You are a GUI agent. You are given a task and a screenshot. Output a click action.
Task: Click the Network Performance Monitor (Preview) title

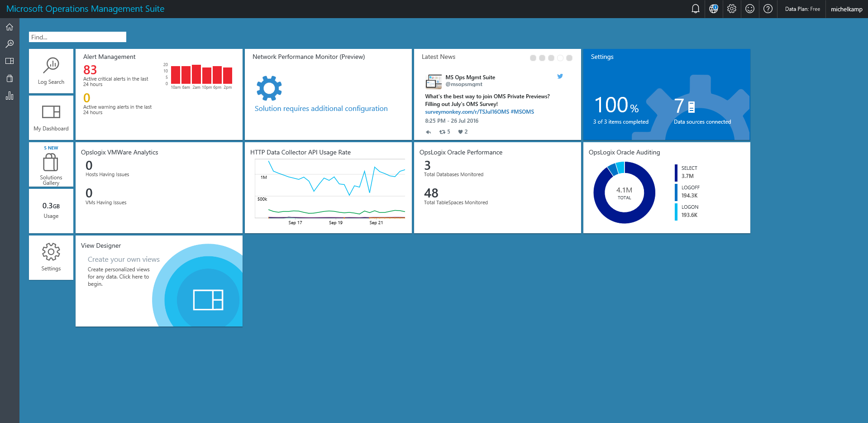(309, 57)
